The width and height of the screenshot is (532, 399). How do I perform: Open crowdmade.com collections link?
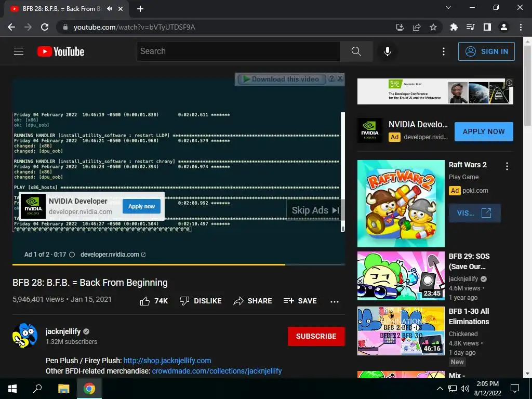(217, 371)
